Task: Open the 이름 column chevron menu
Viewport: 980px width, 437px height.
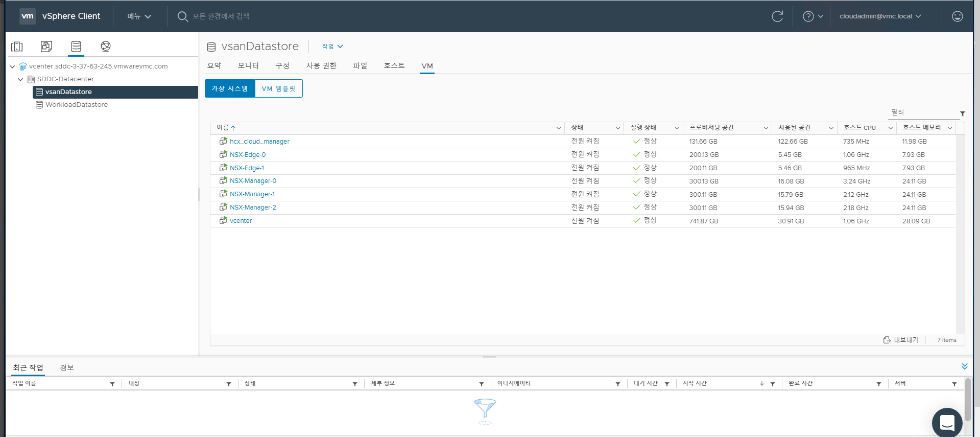Action: coord(558,128)
